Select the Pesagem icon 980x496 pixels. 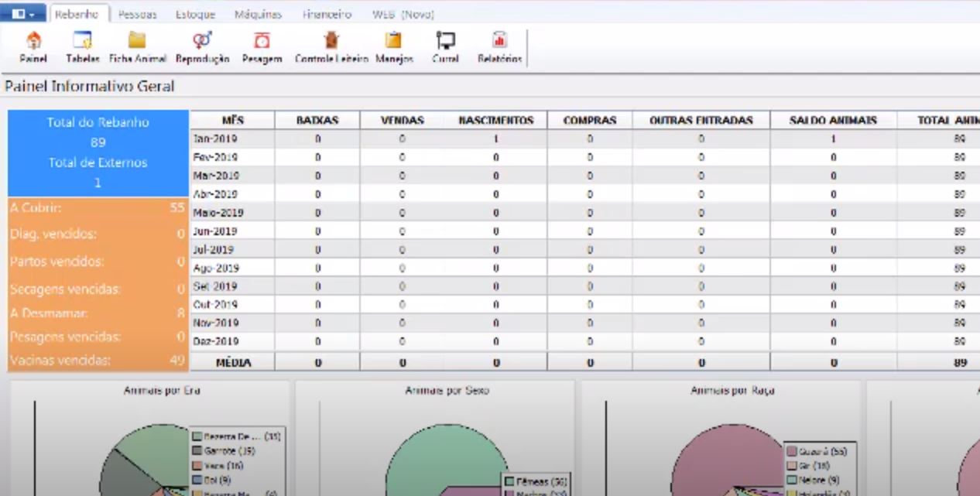point(261,46)
